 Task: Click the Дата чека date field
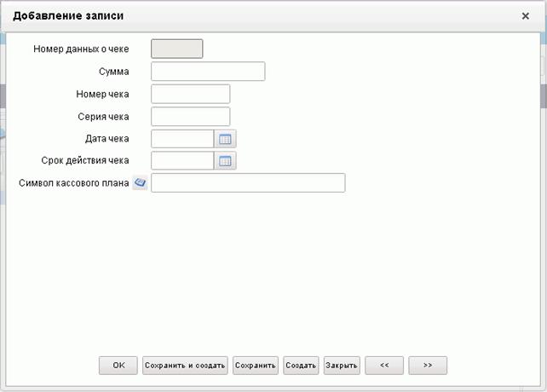(182, 139)
